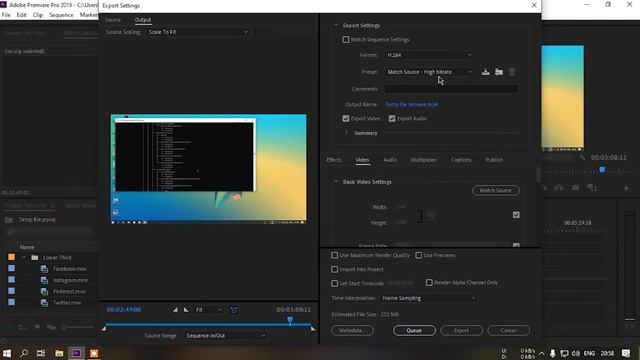The height and width of the screenshot is (360, 640).
Task: Click the Output Name file link
Action: coord(411,104)
